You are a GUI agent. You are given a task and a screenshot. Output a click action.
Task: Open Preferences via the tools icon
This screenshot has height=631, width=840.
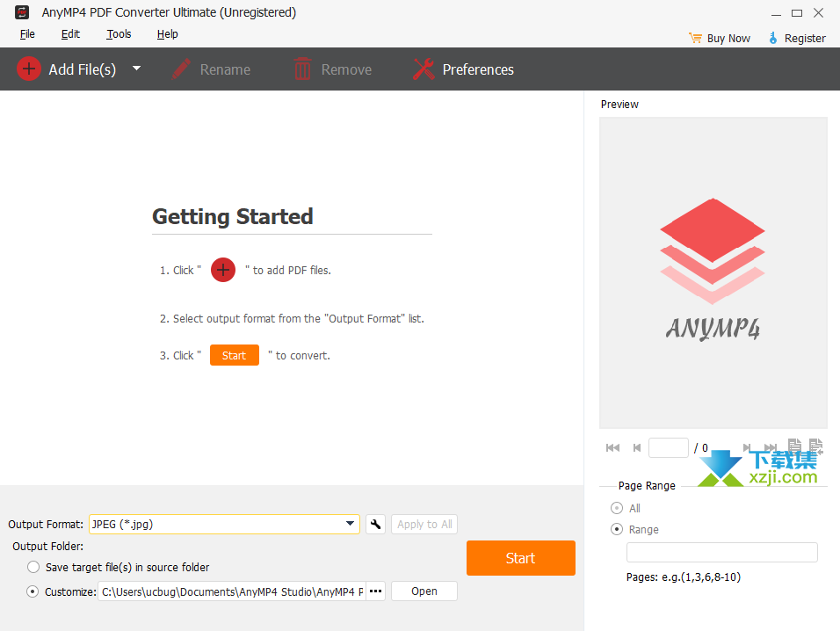pyautogui.click(x=424, y=69)
